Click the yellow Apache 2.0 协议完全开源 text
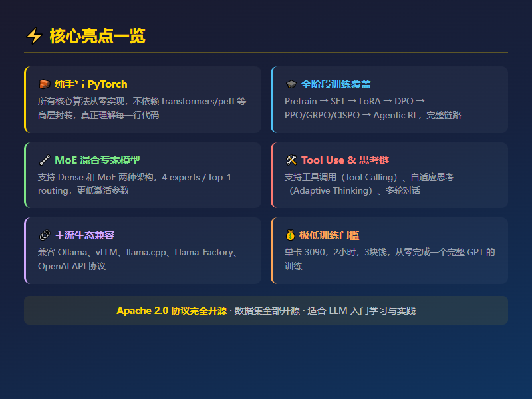Viewport: 532px width, 399px height. tap(171, 311)
